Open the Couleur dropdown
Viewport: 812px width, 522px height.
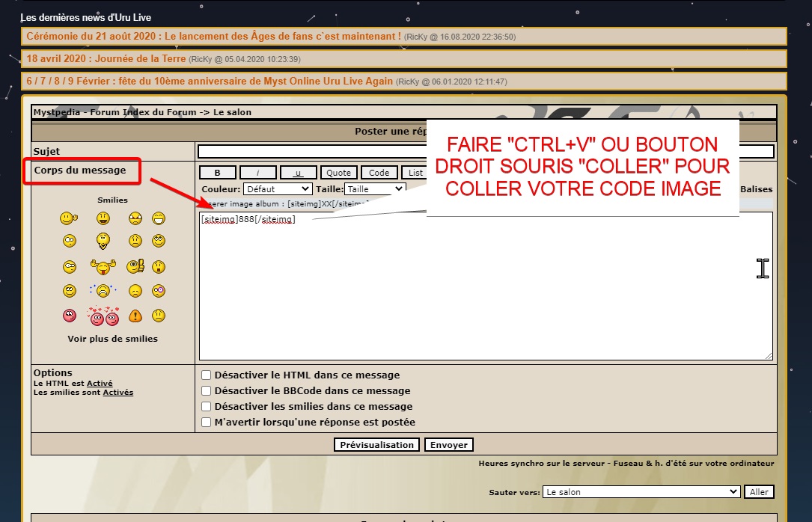point(278,189)
